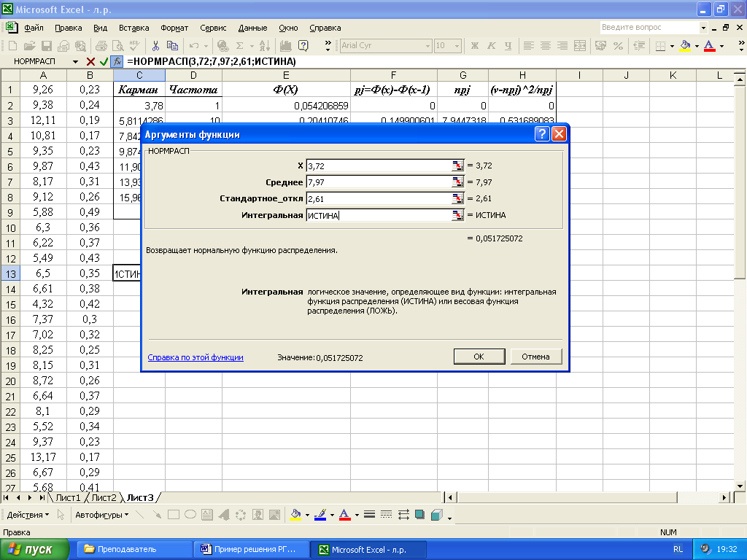Click the Chart Wizard icon
The image size is (747, 560).
point(286,46)
